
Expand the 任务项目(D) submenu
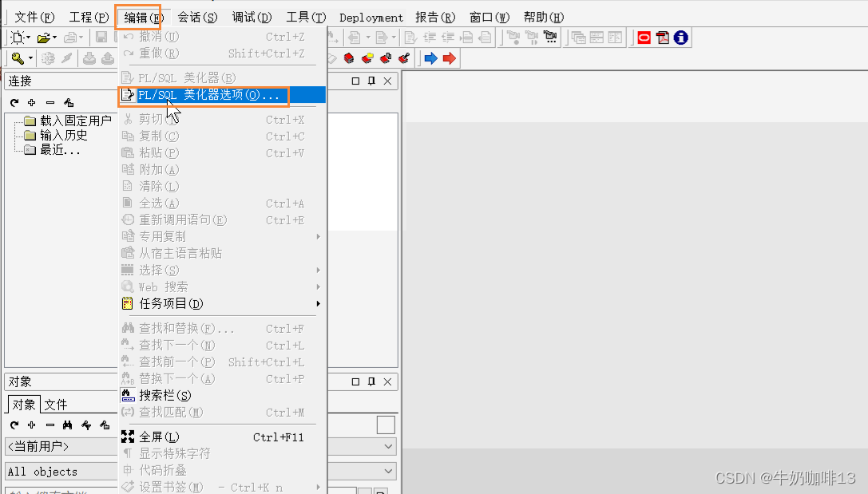170,303
